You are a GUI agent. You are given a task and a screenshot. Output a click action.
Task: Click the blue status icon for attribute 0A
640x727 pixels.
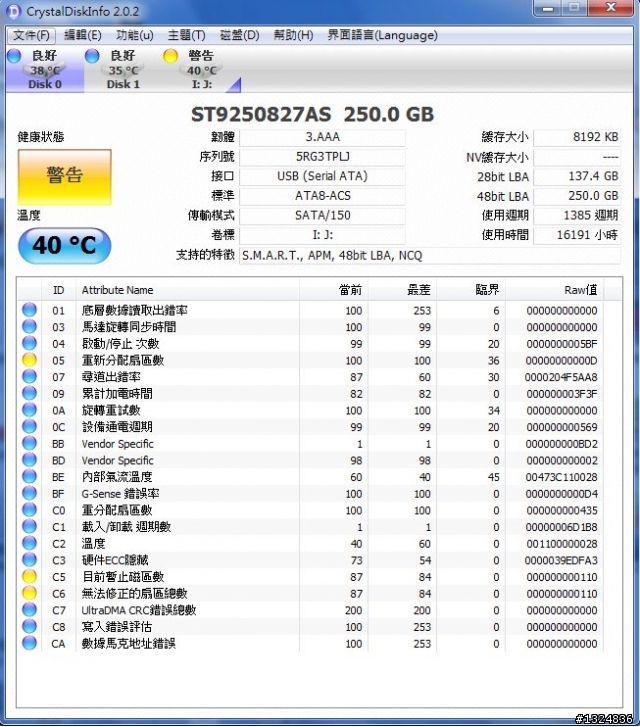[x=29, y=410]
